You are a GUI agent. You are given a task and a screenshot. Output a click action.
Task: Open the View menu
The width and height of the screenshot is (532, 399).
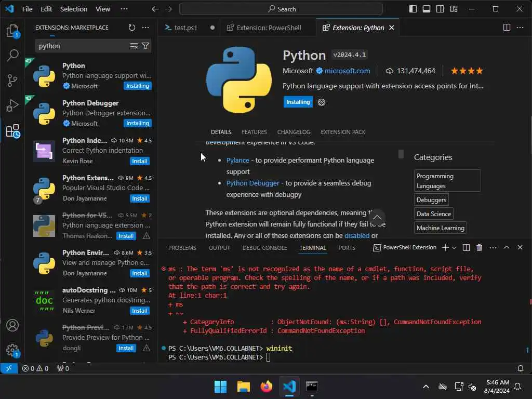click(102, 9)
